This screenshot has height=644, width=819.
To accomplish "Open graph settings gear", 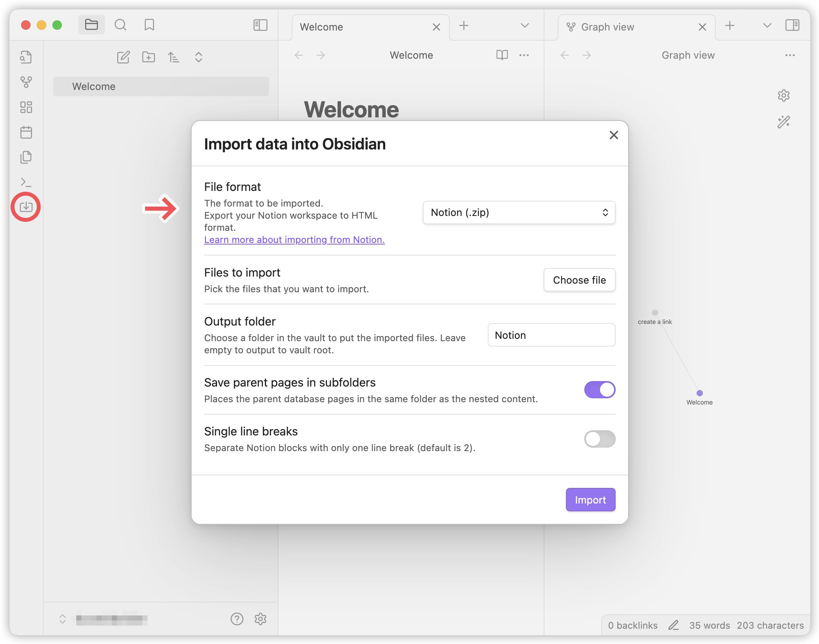I will point(783,95).
